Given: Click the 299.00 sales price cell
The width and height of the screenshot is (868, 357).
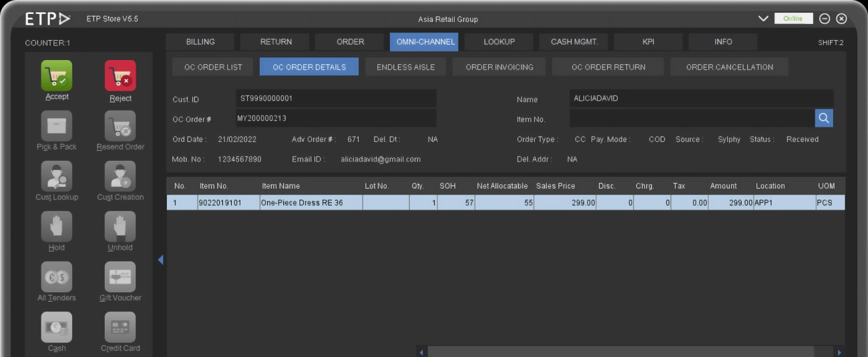Looking at the screenshot, I should pyautogui.click(x=566, y=203).
